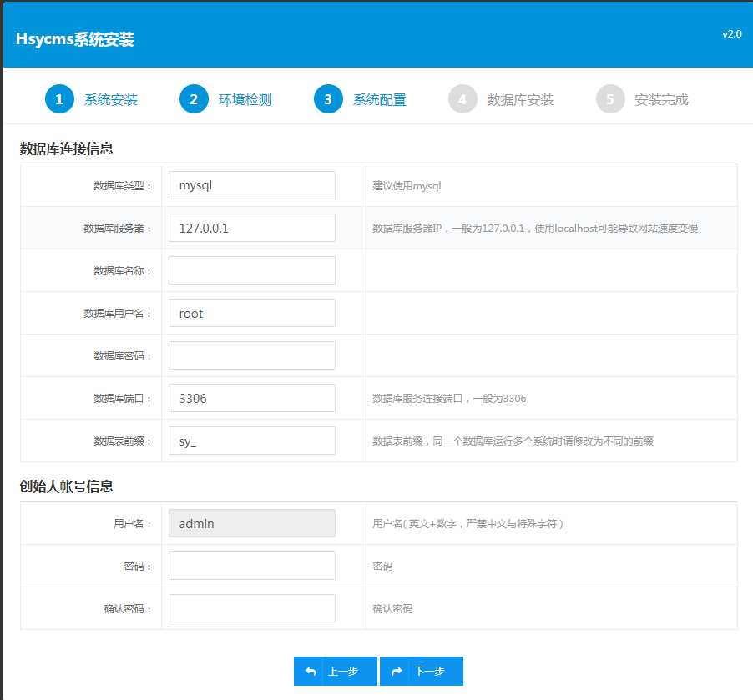Click the step 3 circle icon
Screen dimensions: 753x700
328,99
